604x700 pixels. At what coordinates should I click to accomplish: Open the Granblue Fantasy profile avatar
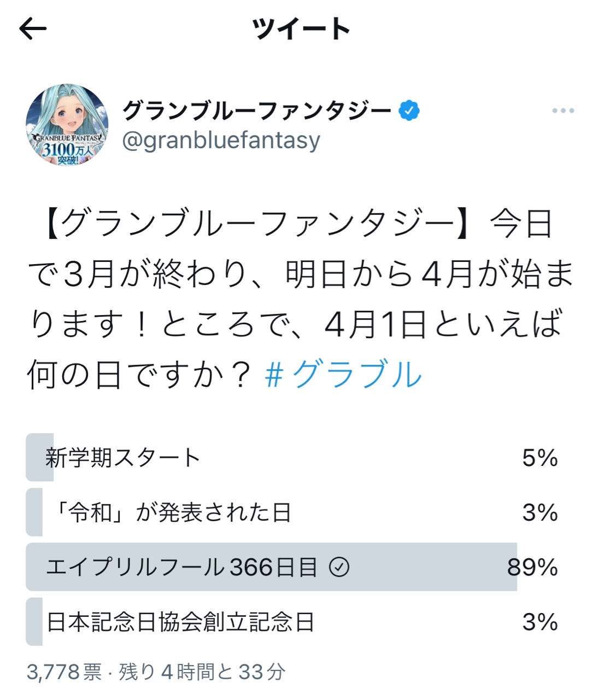67,125
